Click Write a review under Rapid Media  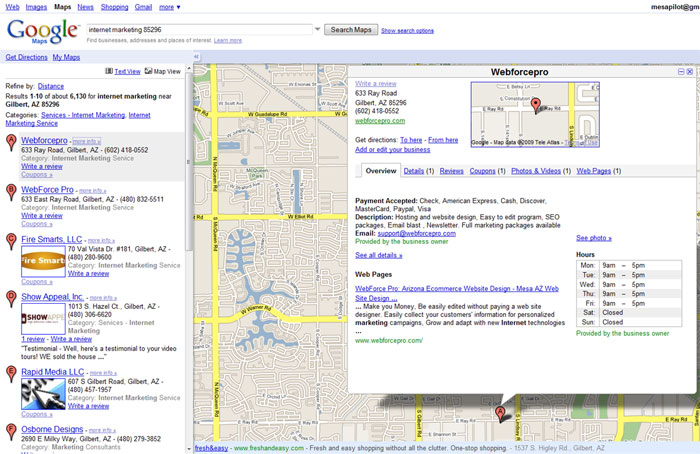click(x=88, y=406)
